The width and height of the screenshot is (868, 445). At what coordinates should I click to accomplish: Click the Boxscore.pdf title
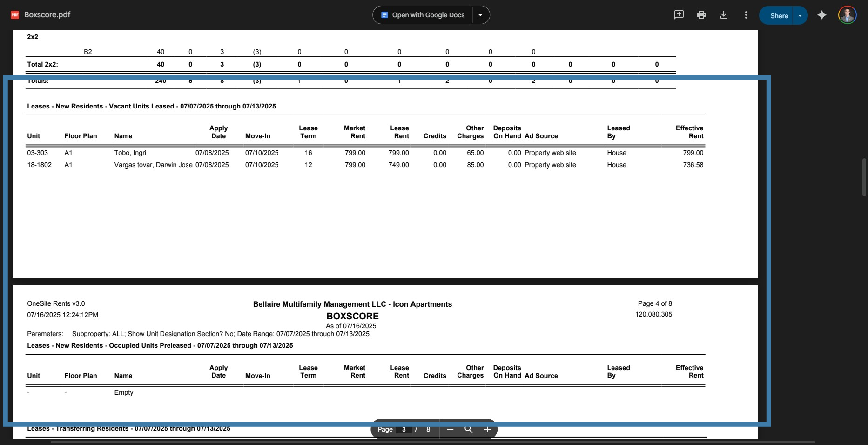[47, 14]
